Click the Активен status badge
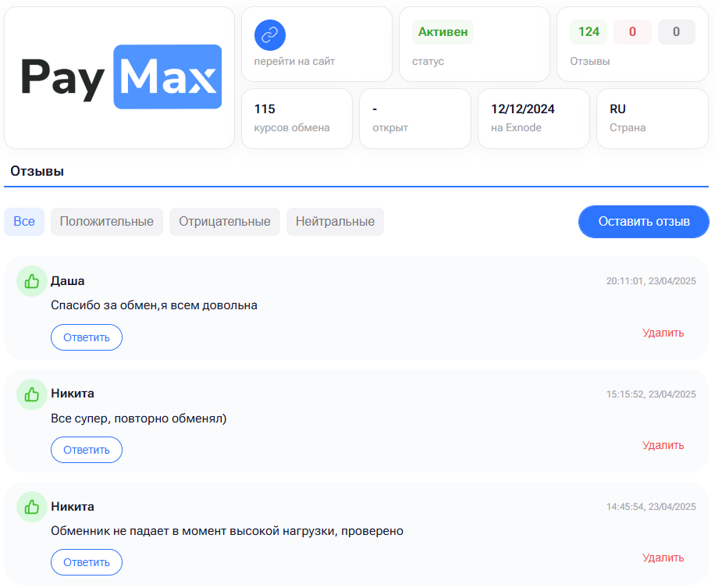 443,32
